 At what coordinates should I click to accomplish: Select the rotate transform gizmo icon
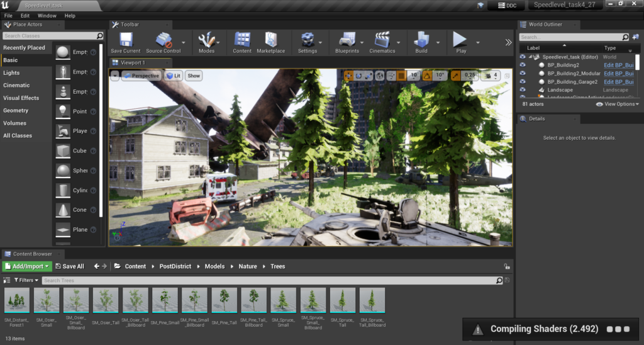click(358, 76)
